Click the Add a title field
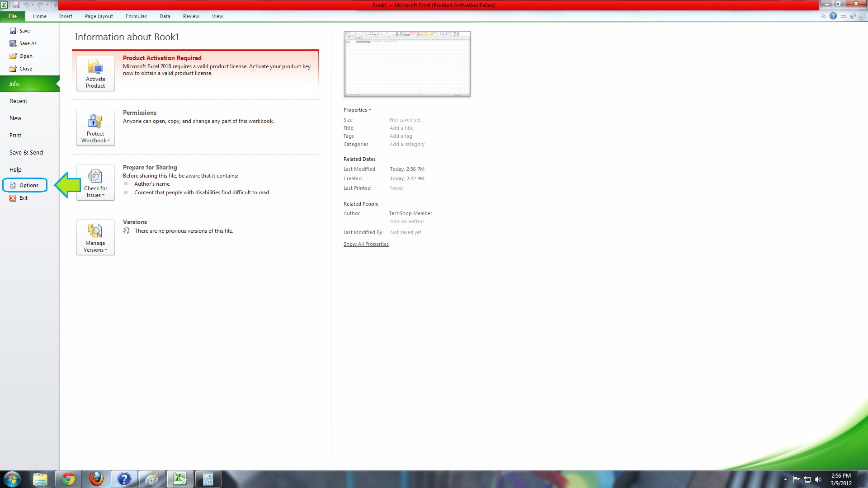The image size is (868, 488). (x=401, y=128)
